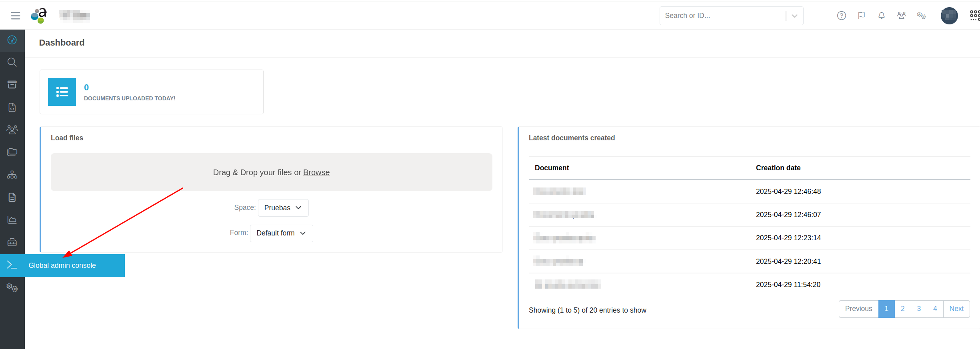Jump to page 3 of documents

(919, 309)
